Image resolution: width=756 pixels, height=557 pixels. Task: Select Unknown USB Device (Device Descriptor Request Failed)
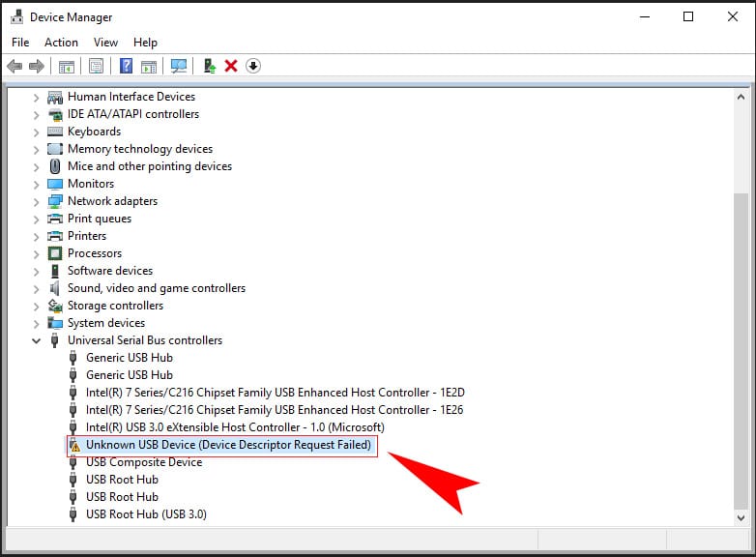(x=228, y=445)
